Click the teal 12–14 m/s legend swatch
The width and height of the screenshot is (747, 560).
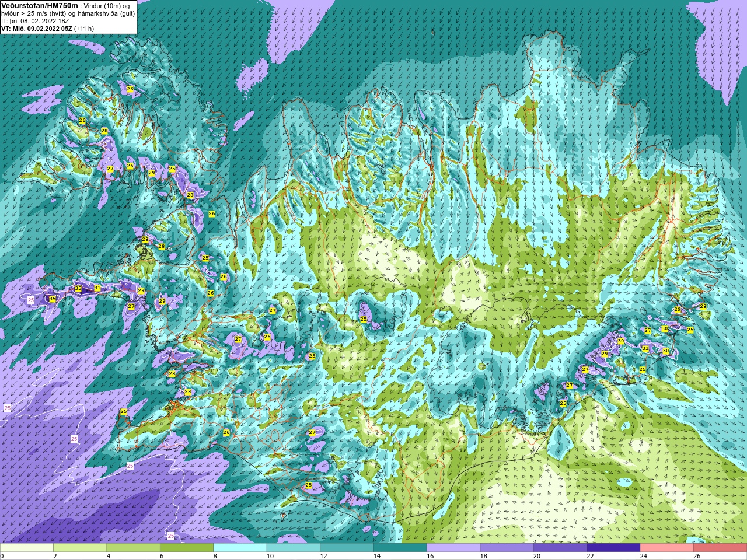(347, 548)
